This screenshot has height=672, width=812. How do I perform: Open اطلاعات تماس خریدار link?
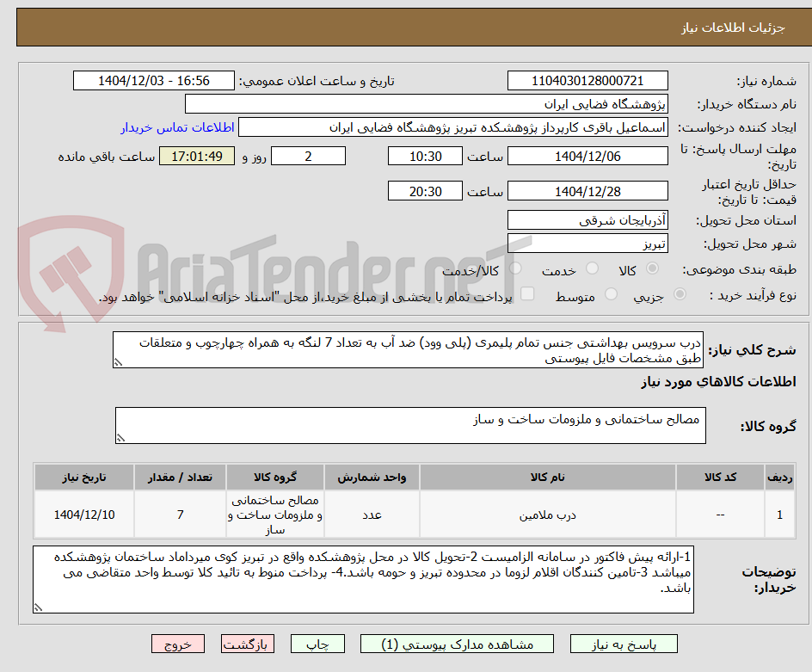pyautogui.click(x=177, y=127)
